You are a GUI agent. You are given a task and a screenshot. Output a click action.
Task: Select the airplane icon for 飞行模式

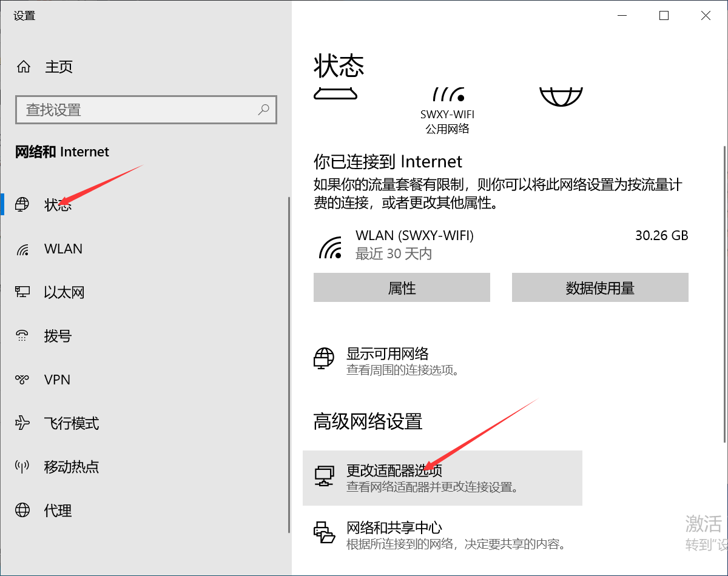pyautogui.click(x=22, y=423)
